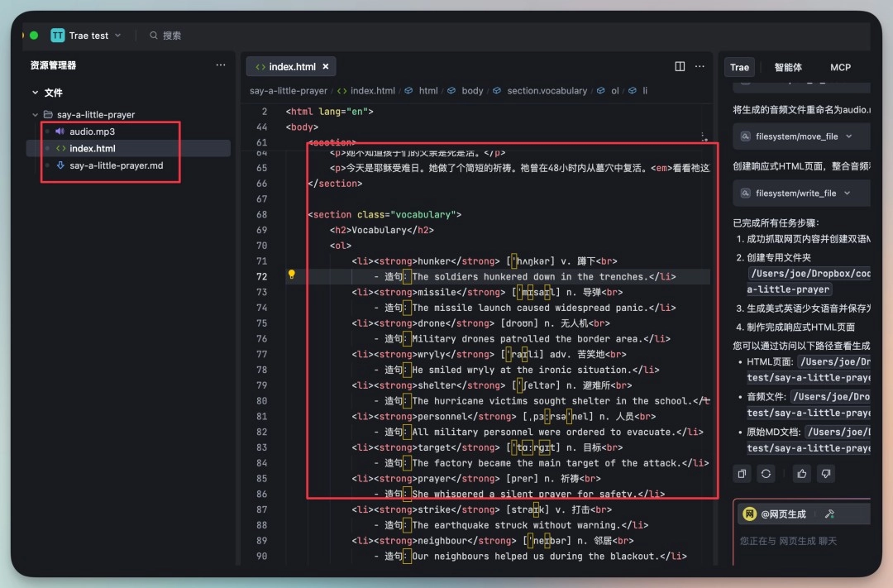Click the @网页生成 agent chip
Screen dimensions: 893x588
click(775, 514)
